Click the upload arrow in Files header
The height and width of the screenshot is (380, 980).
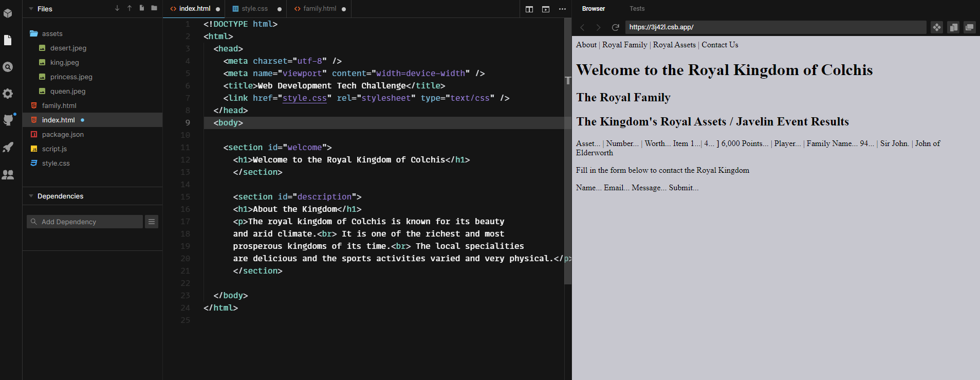tap(130, 8)
